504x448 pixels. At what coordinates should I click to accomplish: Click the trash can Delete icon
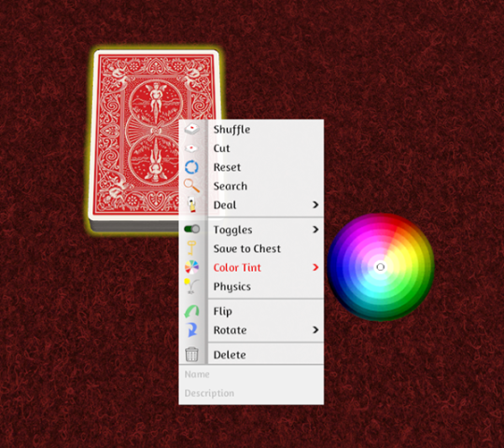[x=191, y=355]
